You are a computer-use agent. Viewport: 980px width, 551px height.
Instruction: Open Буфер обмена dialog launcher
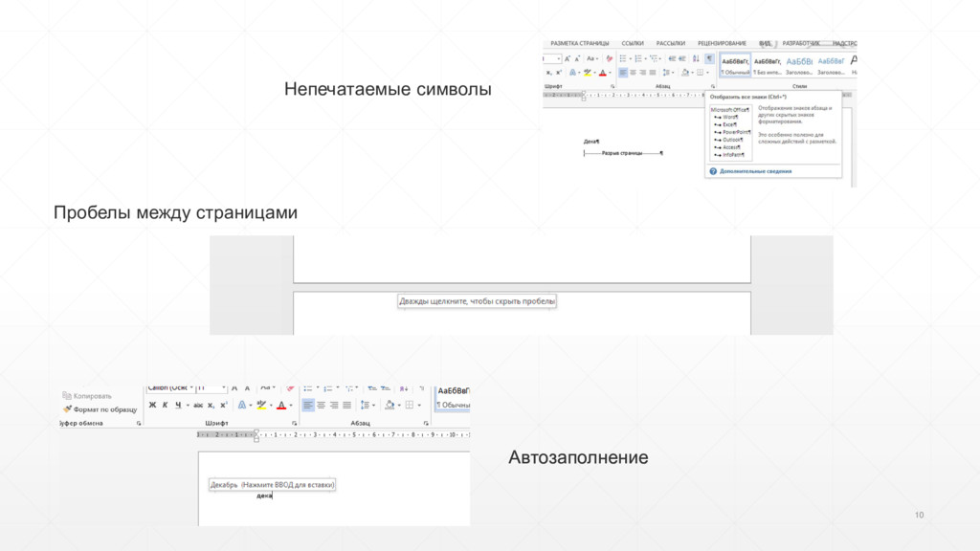(139, 423)
